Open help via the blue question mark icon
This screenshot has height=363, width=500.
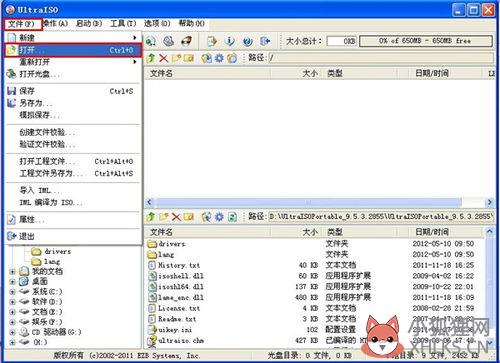247,41
